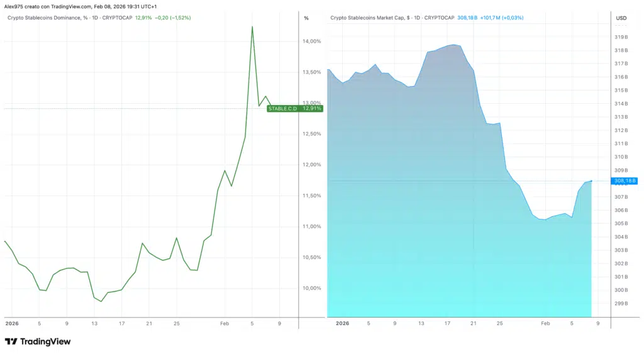Click the green STABLE.C.D series label
Viewport: 644px width, 354px height.
point(282,109)
